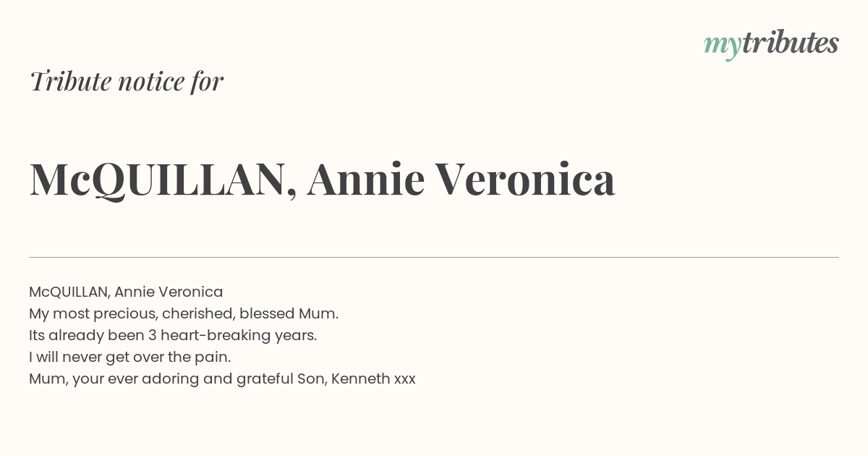This screenshot has height=456, width=868.
Task: Click the word 'Tribute' in the heading
Action: (x=70, y=81)
